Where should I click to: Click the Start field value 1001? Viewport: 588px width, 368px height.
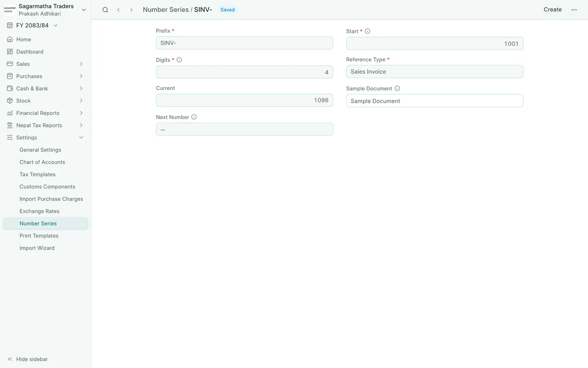(434, 43)
